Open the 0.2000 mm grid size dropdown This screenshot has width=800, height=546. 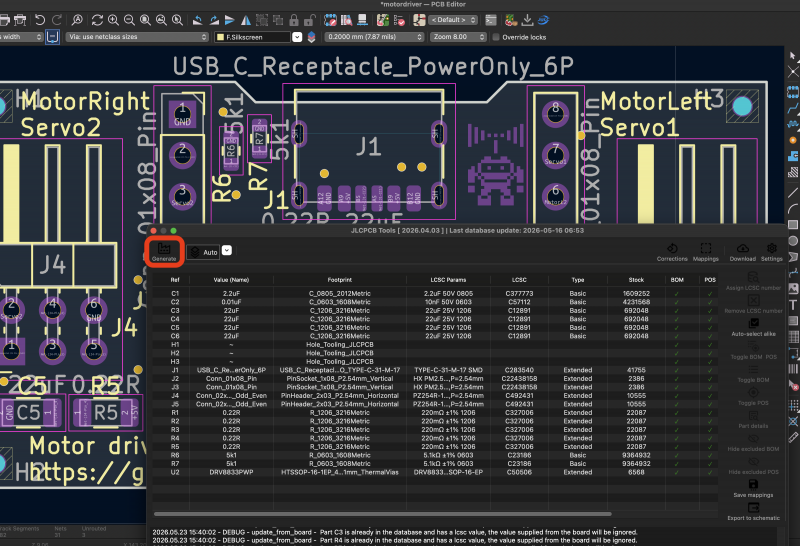pyautogui.click(x=375, y=37)
